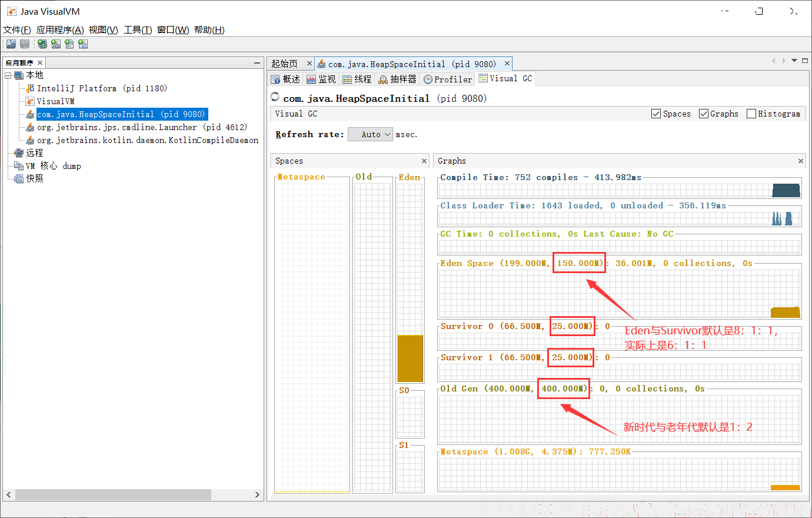Click the VisualVM application icon in tree
This screenshot has width=812, height=518.
click(x=30, y=101)
